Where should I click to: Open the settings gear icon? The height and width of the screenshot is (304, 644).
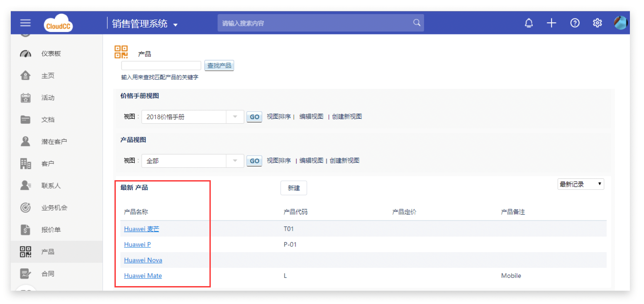click(597, 23)
